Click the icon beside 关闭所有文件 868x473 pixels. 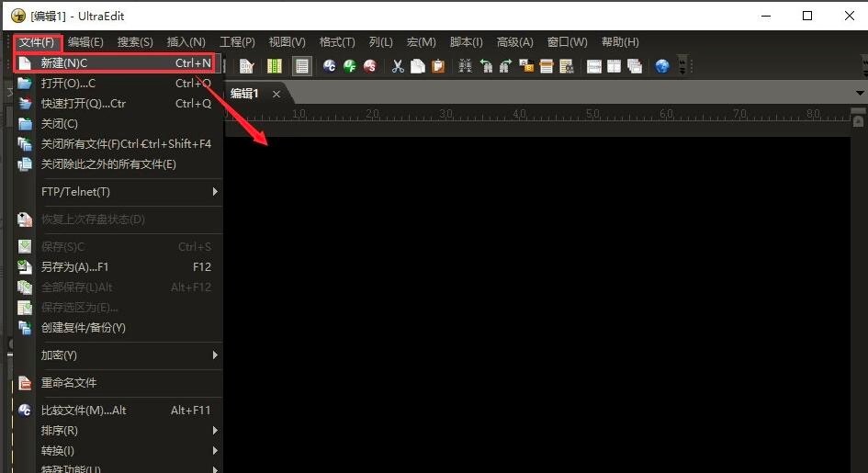pyautogui.click(x=25, y=144)
